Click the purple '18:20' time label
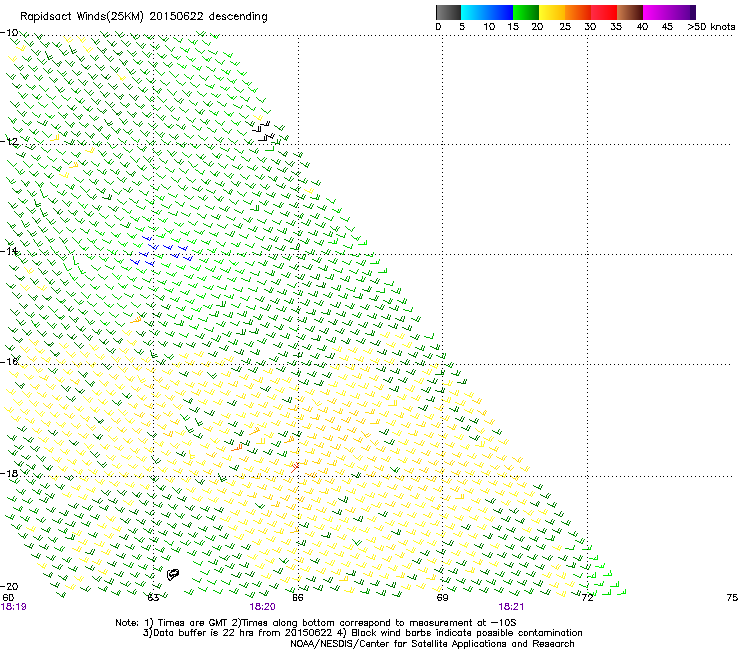Viewport: 740px width, 650px height. pyautogui.click(x=262, y=607)
